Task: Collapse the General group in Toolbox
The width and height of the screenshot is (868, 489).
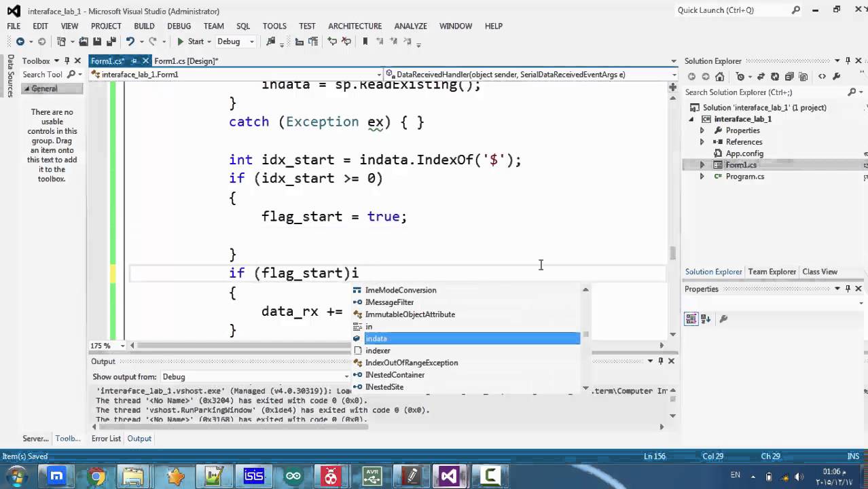Action: [27, 89]
